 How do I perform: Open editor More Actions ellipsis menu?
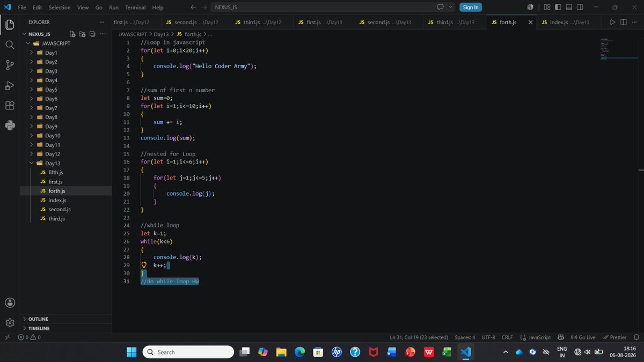coord(634,22)
